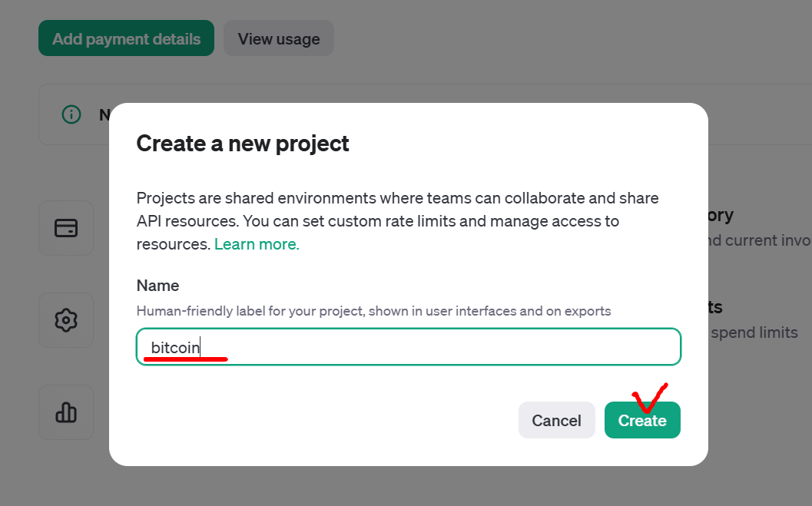Click the Create button in the dialog

[642, 420]
